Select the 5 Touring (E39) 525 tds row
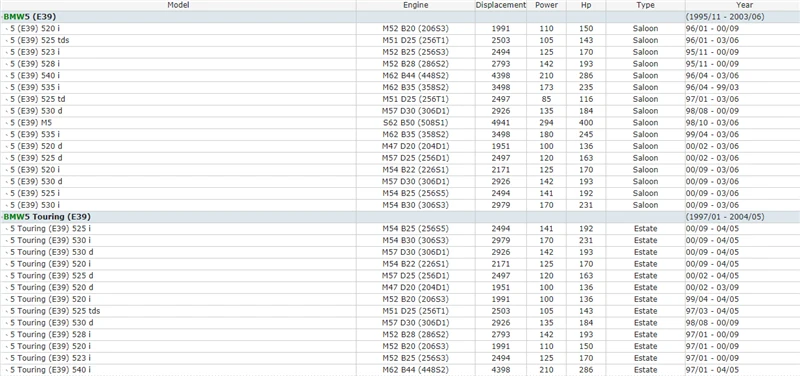The height and width of the screenshot is (376, 800). click(x=400, y=311)
